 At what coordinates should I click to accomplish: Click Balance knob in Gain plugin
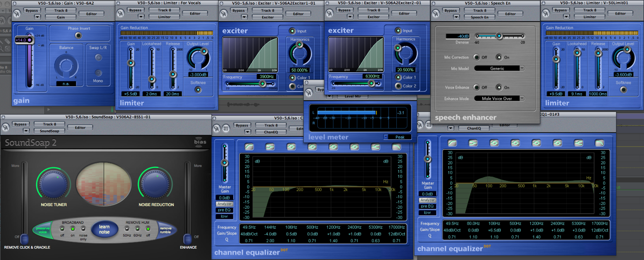[66, 66]
